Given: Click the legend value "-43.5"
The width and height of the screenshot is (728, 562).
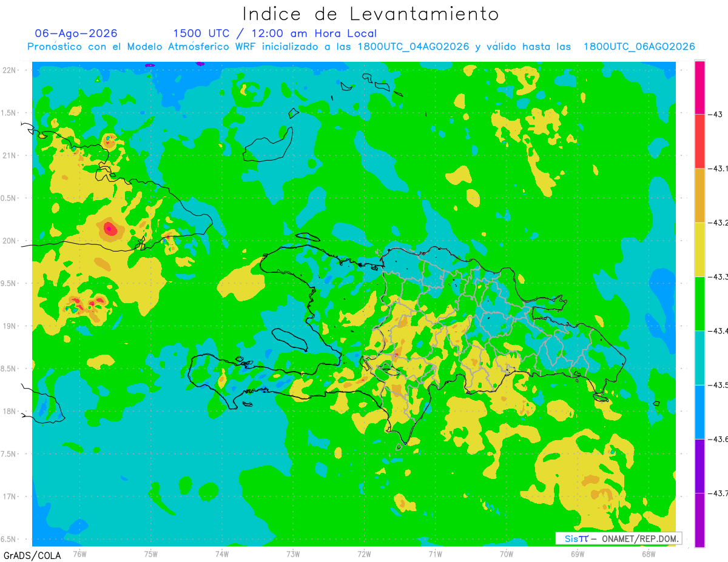Looking at the screenshot, I should [718, 385].
